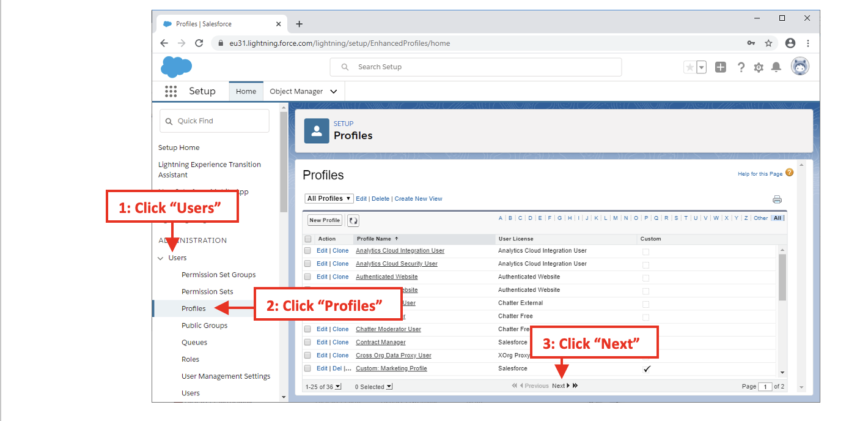Screen dimensions: 868x421
Task: Switch to the Home tab
Action: click(246, 92)
